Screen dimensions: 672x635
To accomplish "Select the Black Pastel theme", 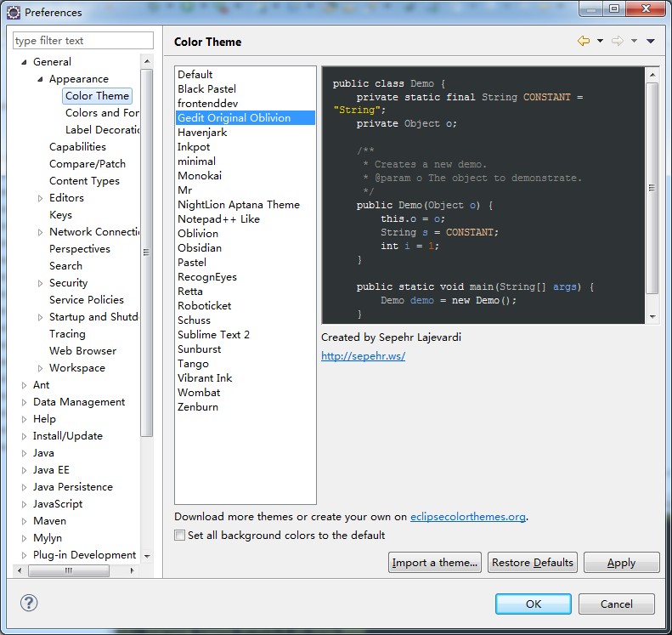I will pyautogui.click(x=246, y=88).
